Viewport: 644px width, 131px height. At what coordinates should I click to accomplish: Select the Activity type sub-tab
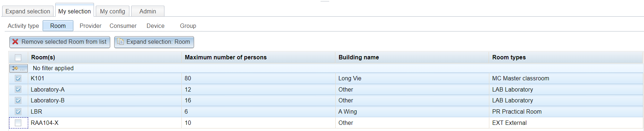point(23,26)
